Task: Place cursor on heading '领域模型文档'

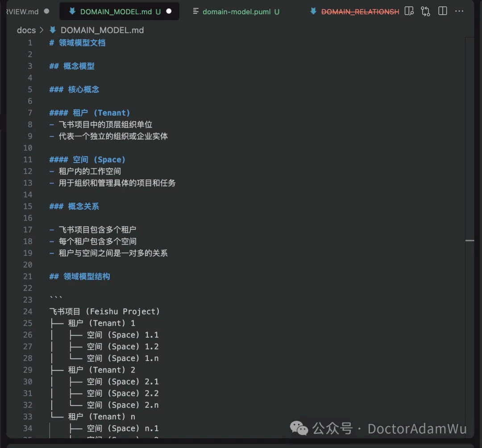Action: [x=82, y=43]
